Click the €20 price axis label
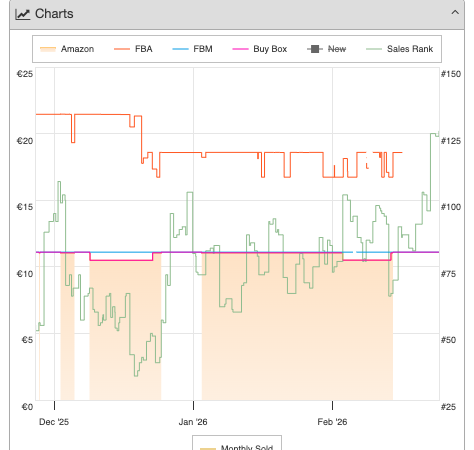 point(25,141)
